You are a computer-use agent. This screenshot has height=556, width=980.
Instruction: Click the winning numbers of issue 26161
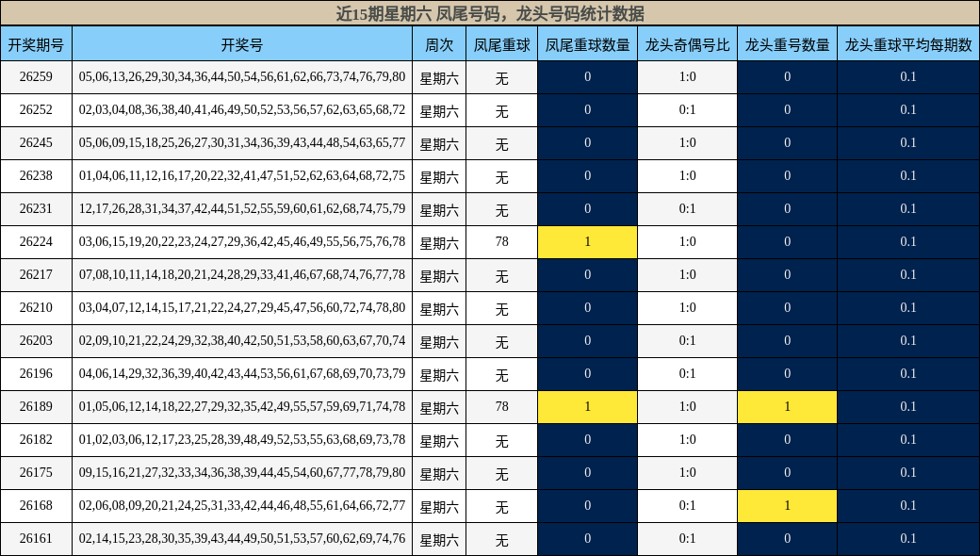242,538
